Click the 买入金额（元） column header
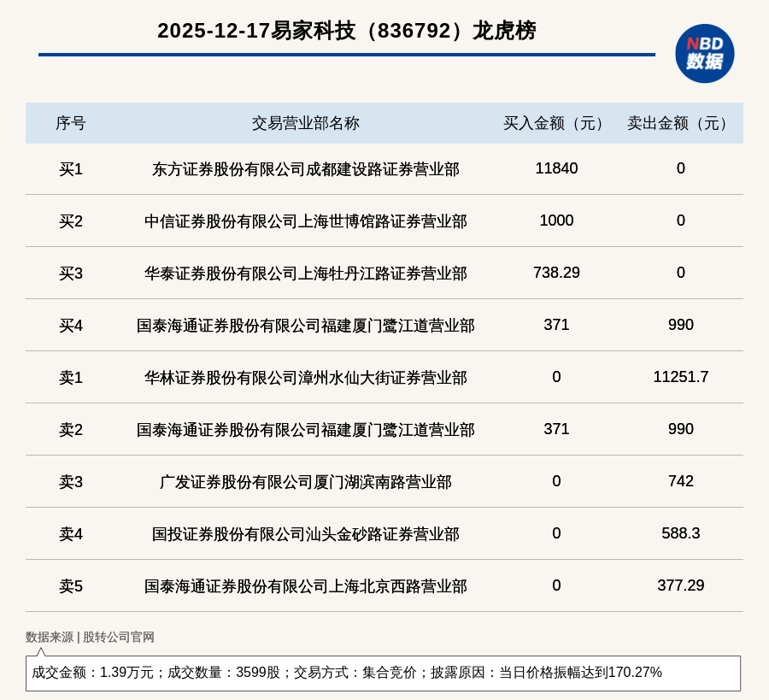Image resolution: width=769 pixels, height=700 pixels. click(556, 123)
